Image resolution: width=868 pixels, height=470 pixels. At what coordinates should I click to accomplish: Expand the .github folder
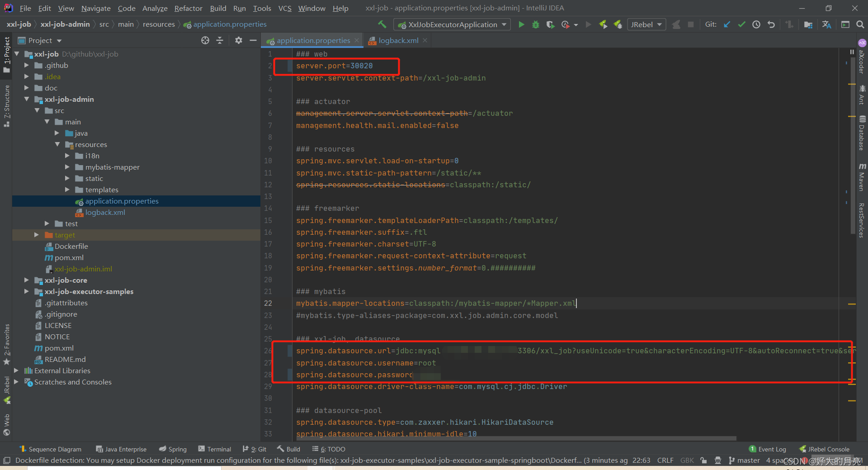tap(26, 65)
